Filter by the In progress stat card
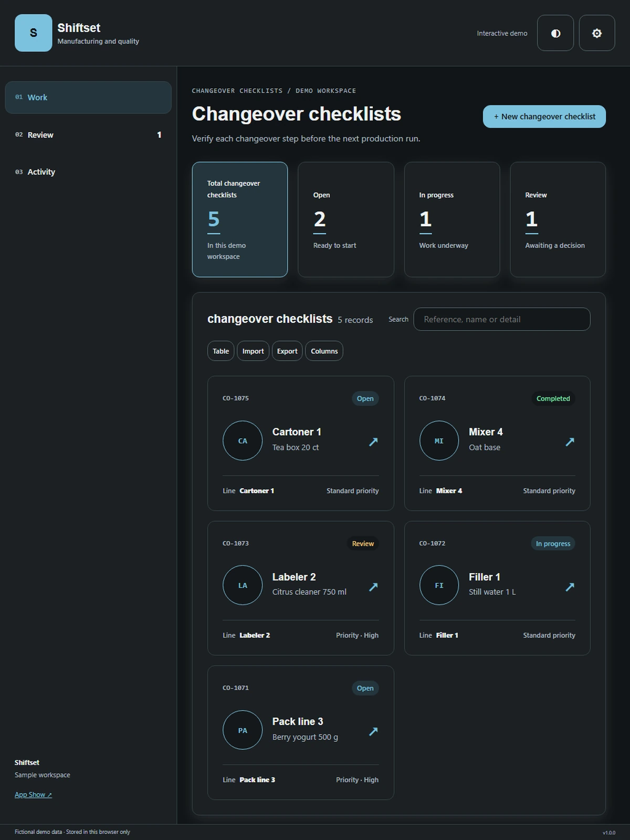The height and width of the screenshot is (840, 630). coord(452,219)
